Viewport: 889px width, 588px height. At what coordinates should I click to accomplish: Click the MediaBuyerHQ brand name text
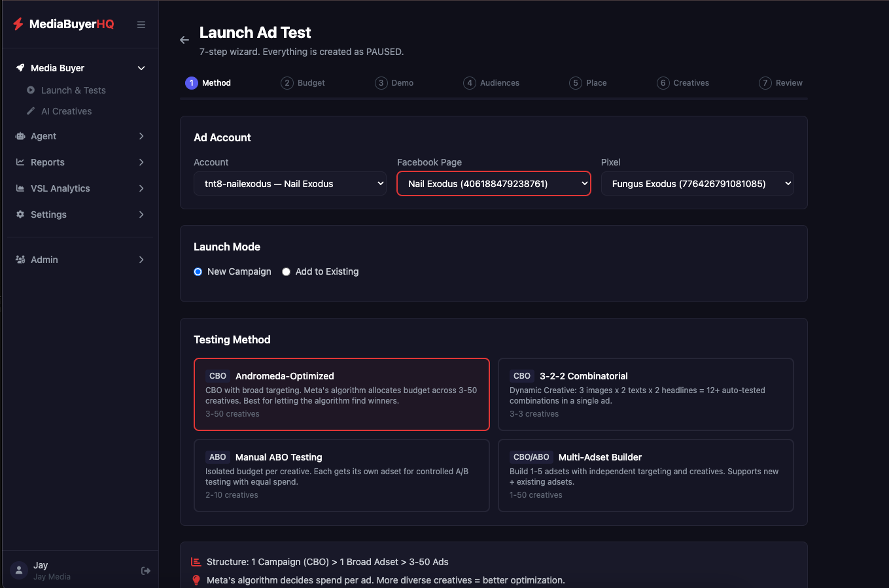72,24
